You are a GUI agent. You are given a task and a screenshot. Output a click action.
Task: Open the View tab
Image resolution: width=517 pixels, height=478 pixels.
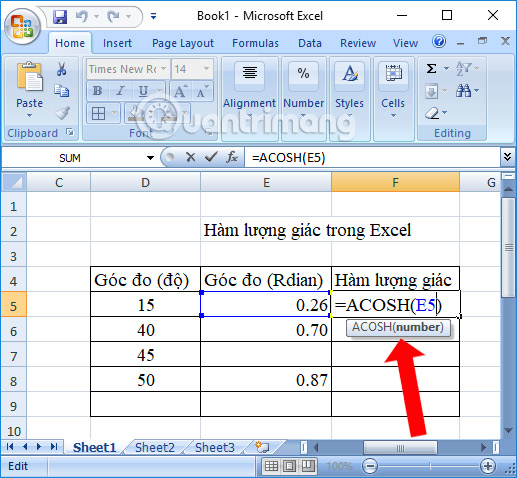pos(405,43)
